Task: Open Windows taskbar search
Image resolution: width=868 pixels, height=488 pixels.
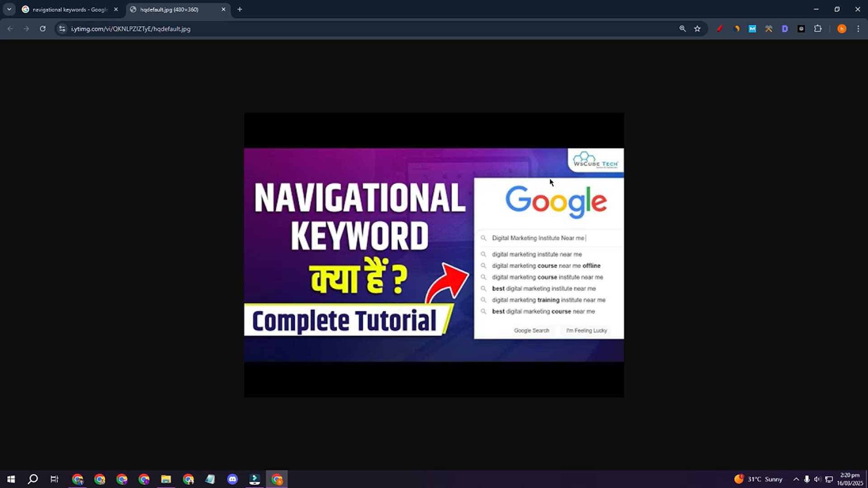Action: [33, 479]
